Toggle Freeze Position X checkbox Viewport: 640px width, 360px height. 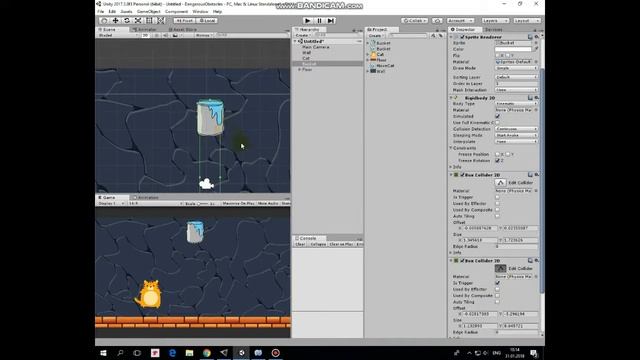[x=498, y=154]
